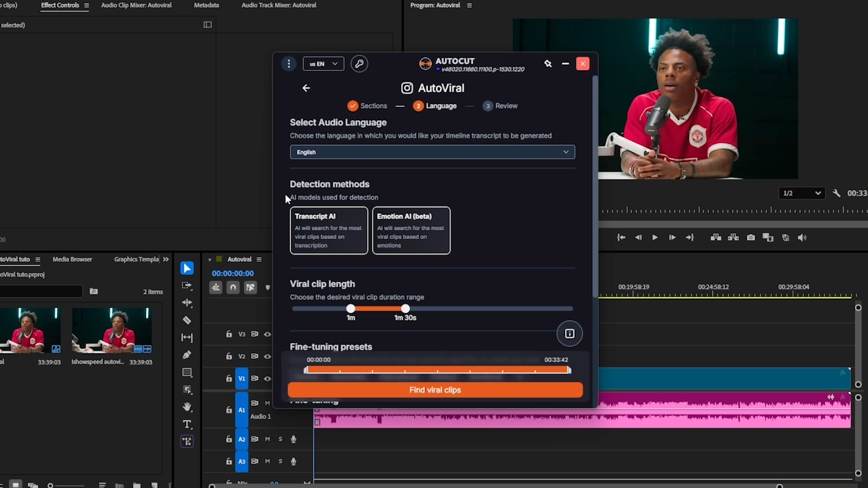The image size is (868, 488).
Task: Click the timeline playhead timecode 00:00:00:00
Action: click(x=233, y=273)
